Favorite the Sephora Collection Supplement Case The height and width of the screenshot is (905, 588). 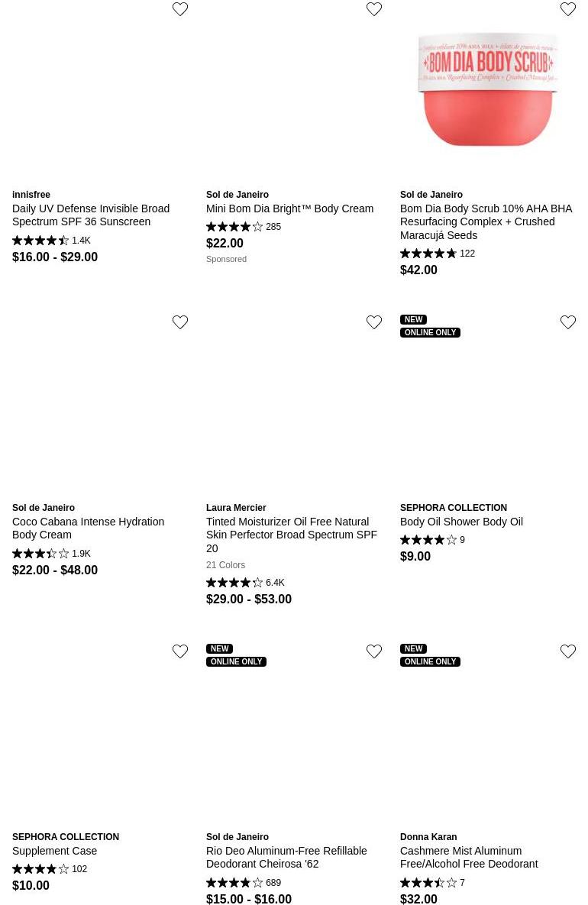tap(180, 651)
